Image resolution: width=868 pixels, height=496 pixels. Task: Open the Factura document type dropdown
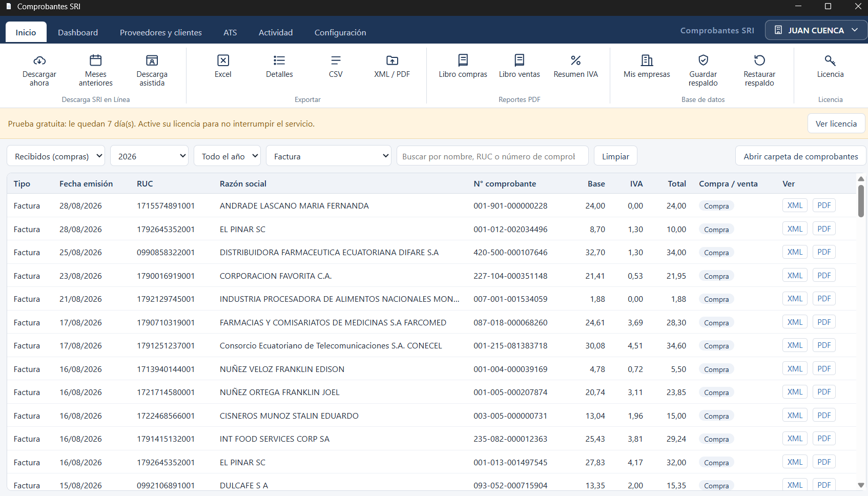click(328, 156)
